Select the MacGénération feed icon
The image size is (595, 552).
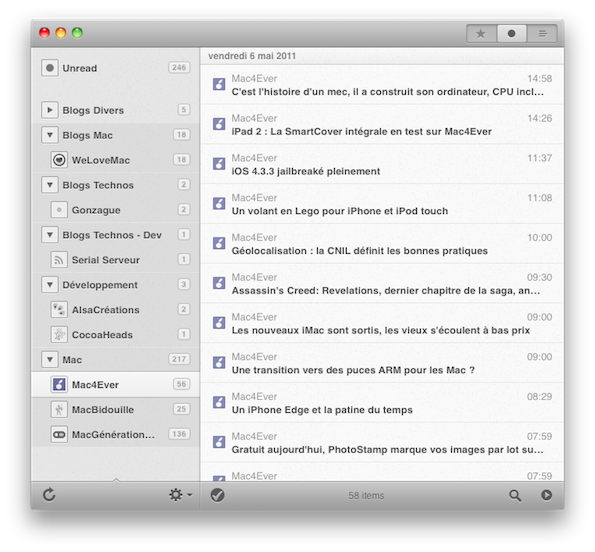tap(59, 434)
